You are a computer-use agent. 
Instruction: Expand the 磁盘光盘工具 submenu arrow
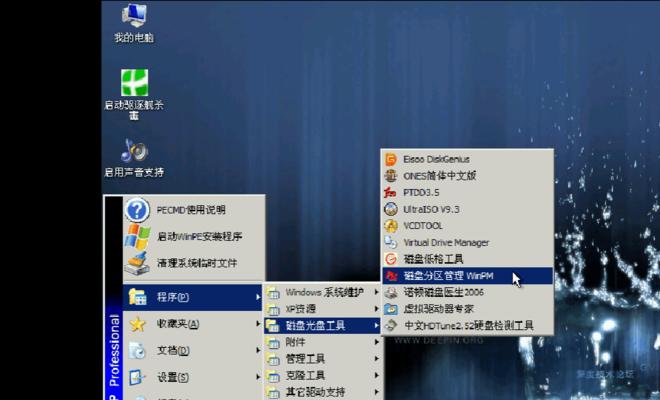[x=376, y=325]
